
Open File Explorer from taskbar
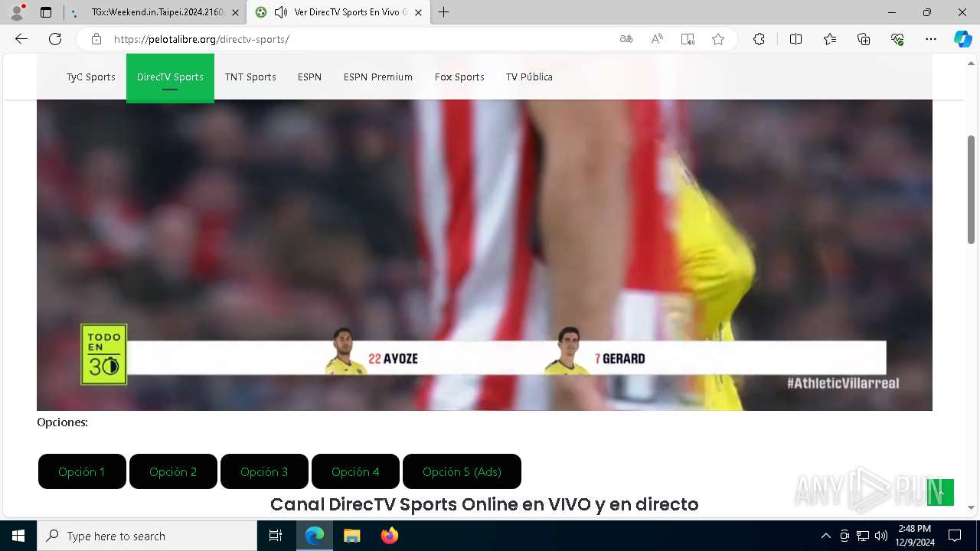[351, 536]
